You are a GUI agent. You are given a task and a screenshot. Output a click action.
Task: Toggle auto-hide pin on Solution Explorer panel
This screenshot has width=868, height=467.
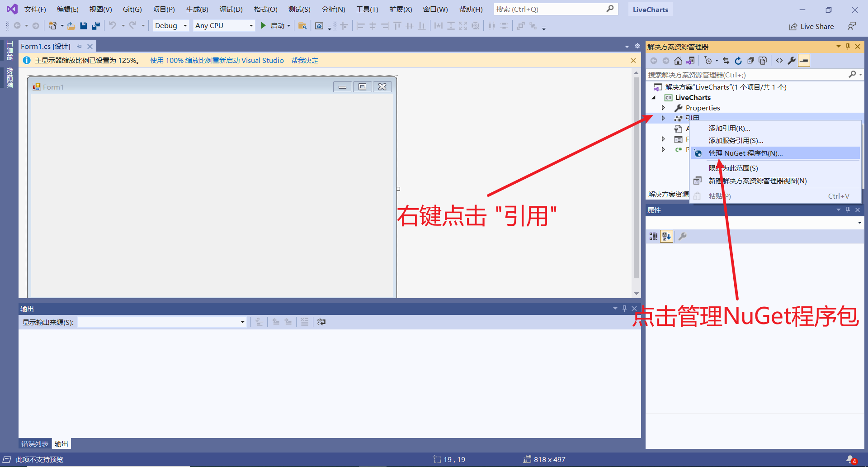848,47
